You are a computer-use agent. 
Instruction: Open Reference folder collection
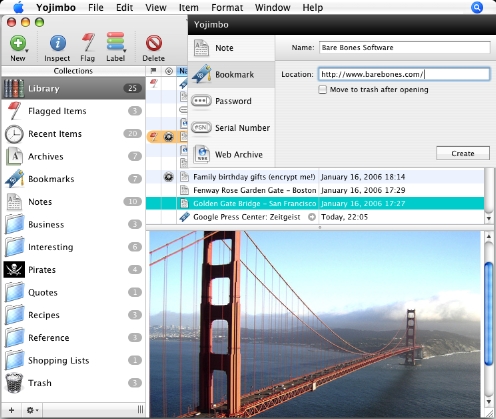[x=73, y=338]
